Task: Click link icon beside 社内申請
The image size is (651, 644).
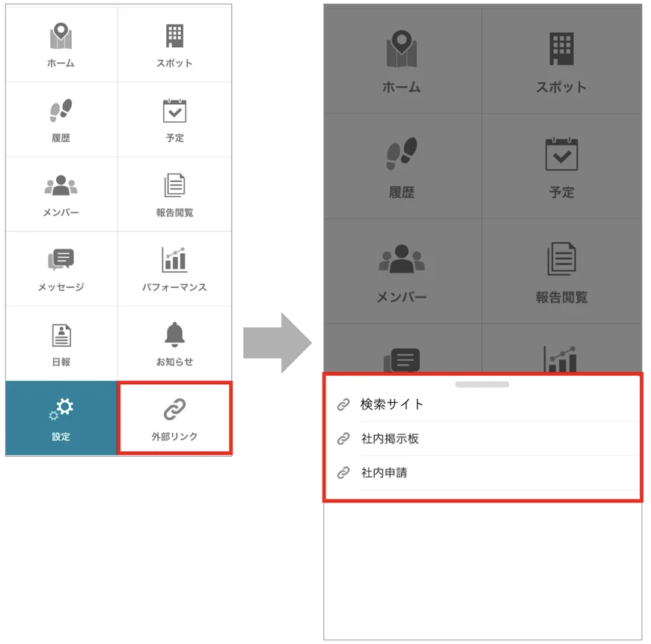Action: pyautogui.click(x=343, y=473)
